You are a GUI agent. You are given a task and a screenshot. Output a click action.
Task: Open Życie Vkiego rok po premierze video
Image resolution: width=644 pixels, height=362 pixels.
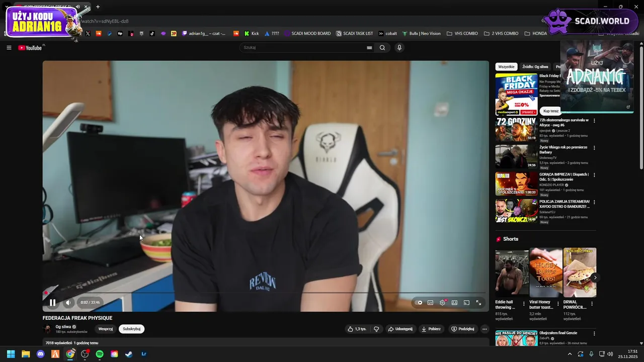click(516, 156)
